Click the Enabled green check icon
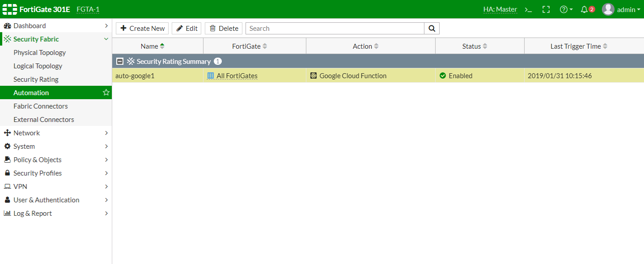 pos(443,76)
